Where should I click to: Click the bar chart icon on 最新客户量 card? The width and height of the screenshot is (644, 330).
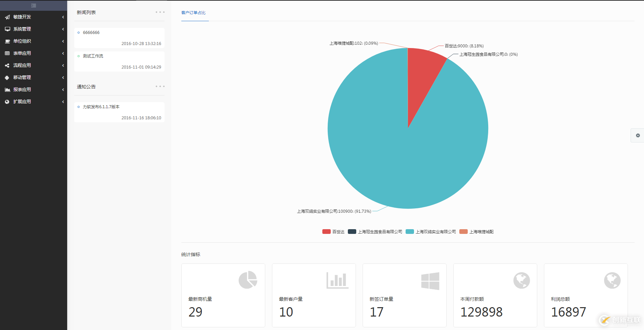(337, 280)
